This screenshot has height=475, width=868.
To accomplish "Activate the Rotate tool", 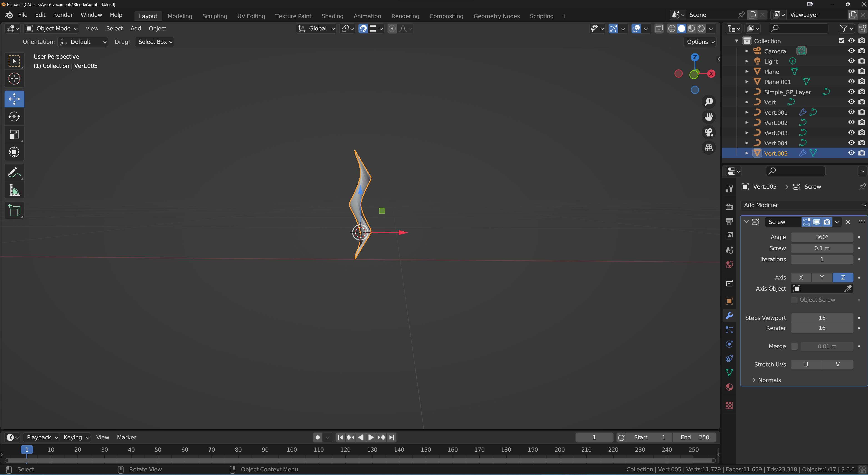I will click(x=14, y=116).
